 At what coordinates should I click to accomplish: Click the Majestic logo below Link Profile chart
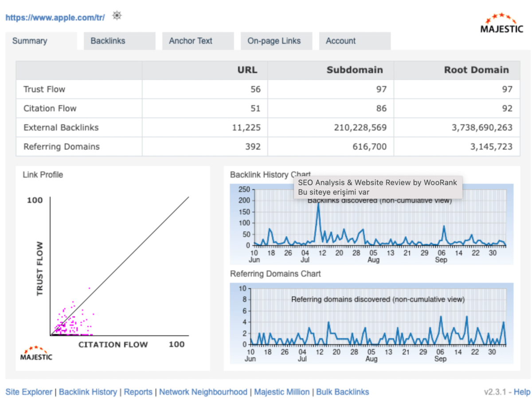click(37, 352)
